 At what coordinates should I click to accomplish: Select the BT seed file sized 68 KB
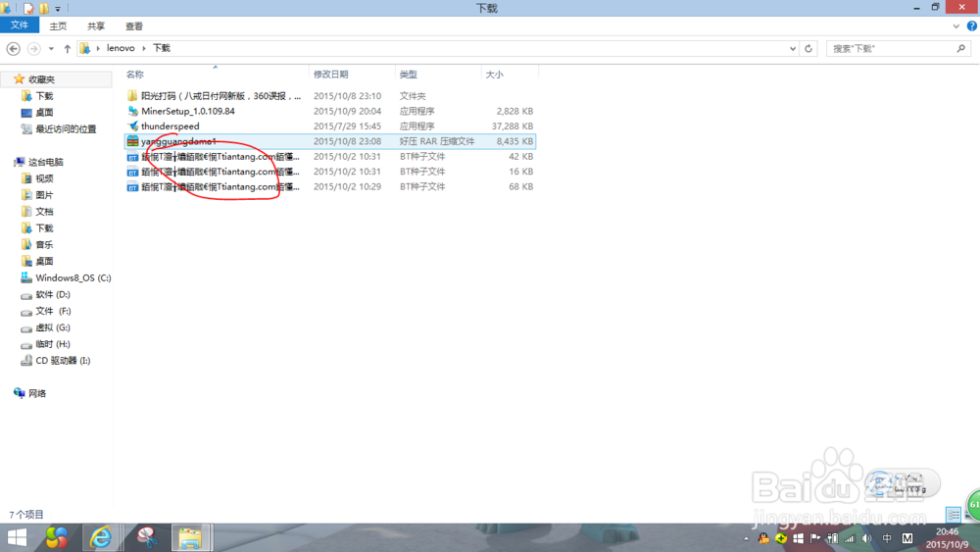[x=330, y=186]
